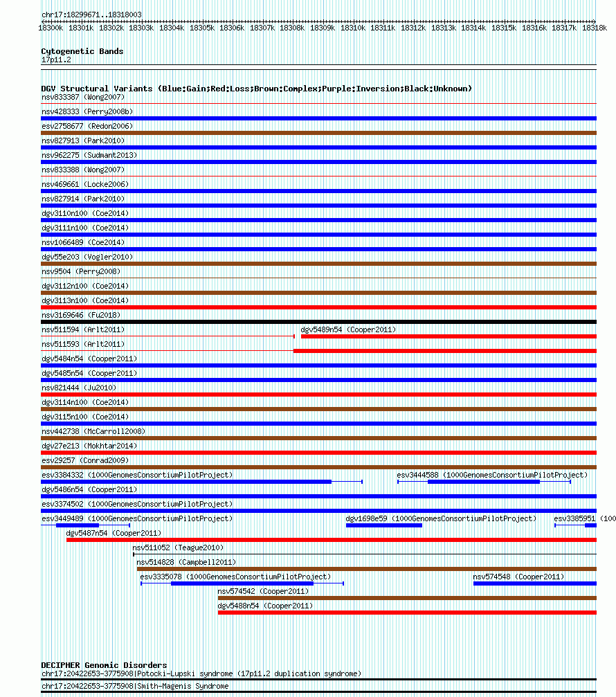This screenshot has height=697, width=616.
Task: Click the 18309k ruler tick label
Action: (x=323, y=28)
